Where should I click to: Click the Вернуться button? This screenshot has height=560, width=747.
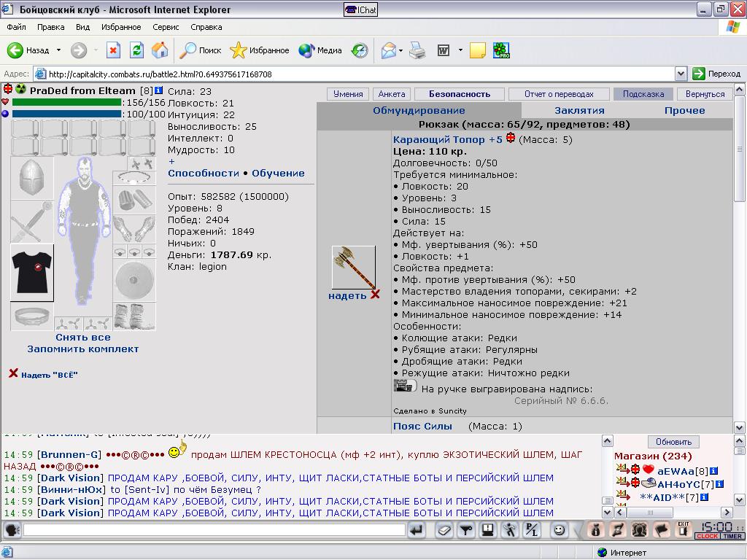[x=705, y=94]
